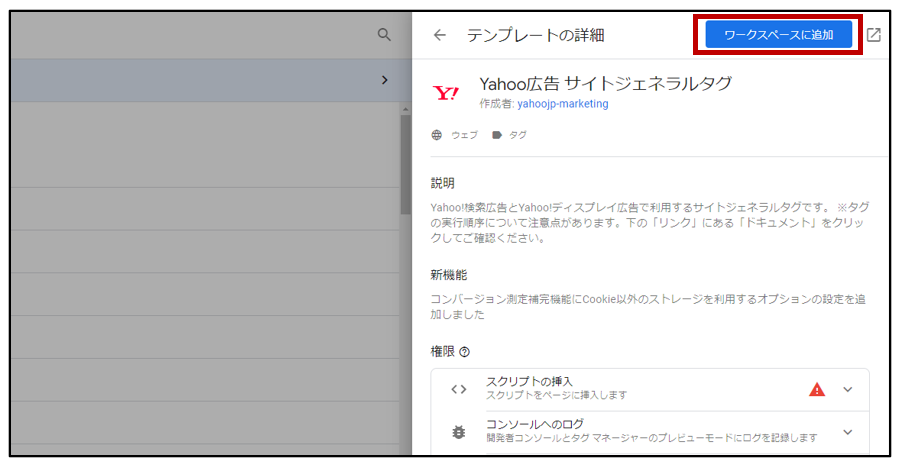Click the 説明 section heading
This screenshot has height=462, width=898.
[x=442, y=183]
